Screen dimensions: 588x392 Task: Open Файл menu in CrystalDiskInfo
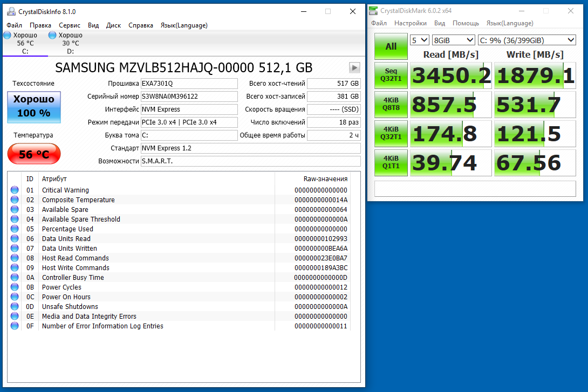coord(14,25)
